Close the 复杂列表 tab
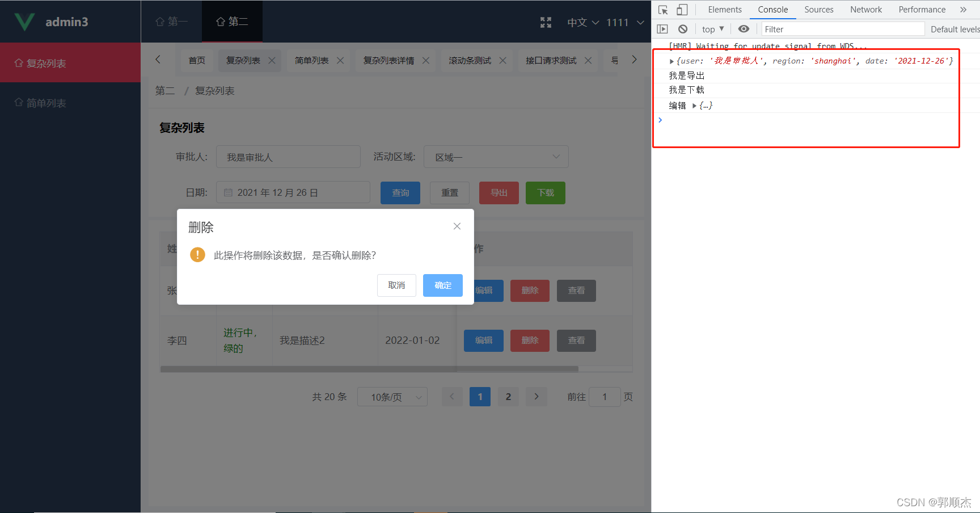980x513 pixels. [x=272, y=60]
